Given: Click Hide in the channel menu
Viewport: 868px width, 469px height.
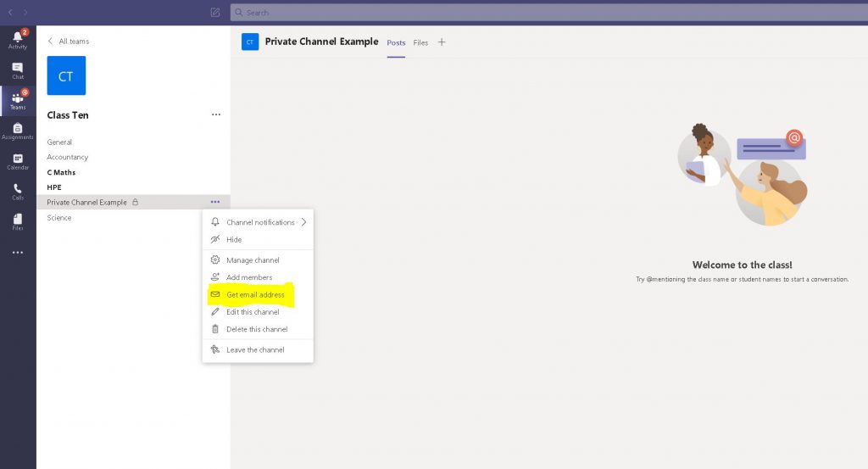Looking at the screenshot, I should coord(234,240).
